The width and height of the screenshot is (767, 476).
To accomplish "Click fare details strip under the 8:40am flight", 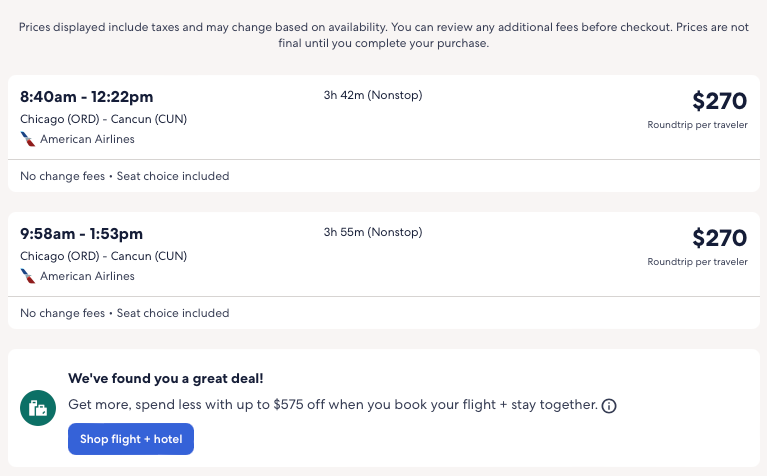I will click(x=125, y=176).
